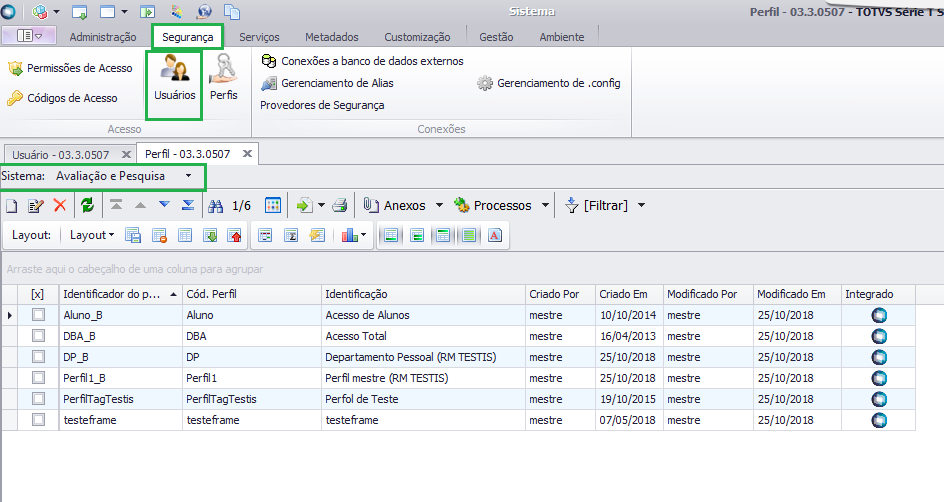Image resolution: width=944 pixels, height=502 pixels.
Task: Click window with green right-arrow icon
Action: [x=148, y=11]
